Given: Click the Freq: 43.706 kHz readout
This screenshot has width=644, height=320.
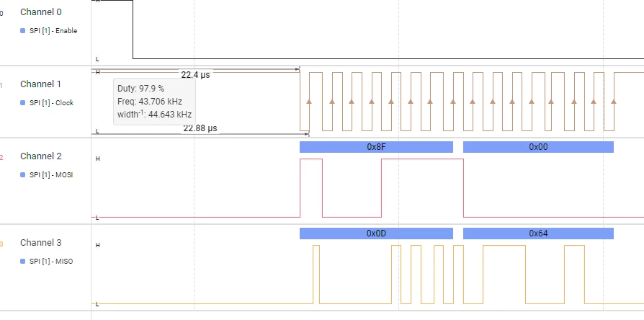Looking at the screenshot, I should [x=150, y=102].
